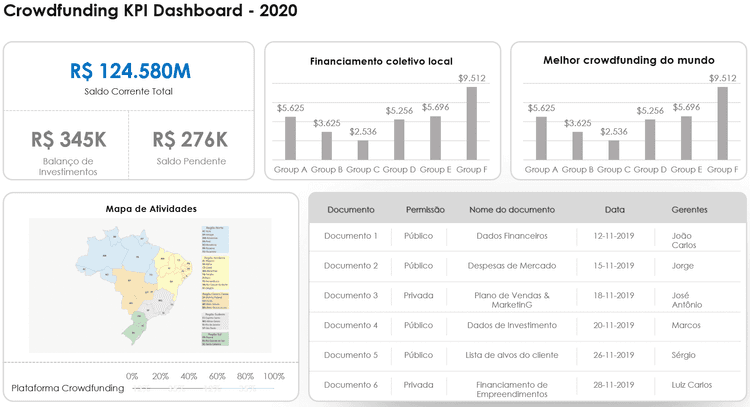Select Group E bar in Melhor crowdfunding do mundo
This screenshot has width=750, height=407.
[x=686, y=138]
